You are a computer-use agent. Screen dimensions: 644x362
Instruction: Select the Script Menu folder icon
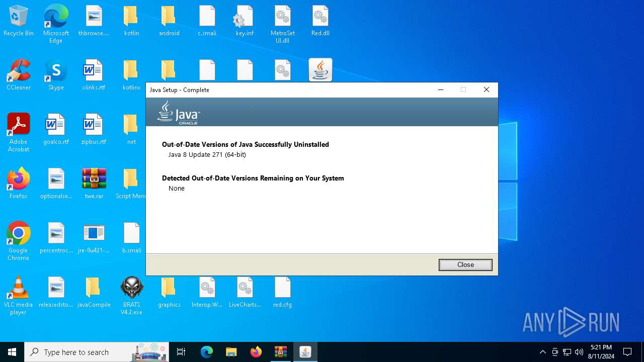point(130,184)
